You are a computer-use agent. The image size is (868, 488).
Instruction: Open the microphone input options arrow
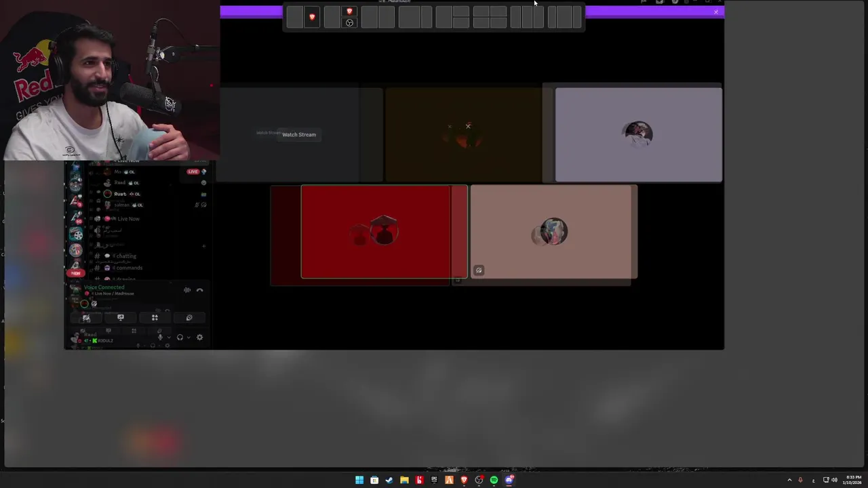pyautogui.click(x=169, y=338)
